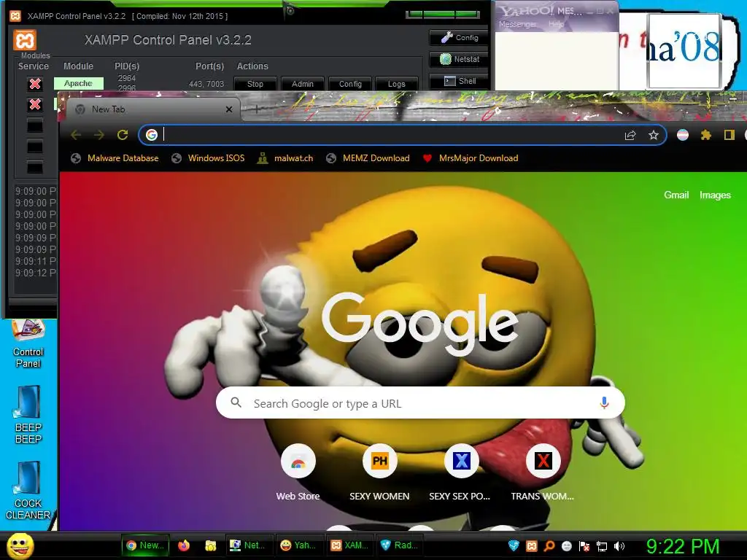Open a new Chrome tab with plus
747x560 pixels.
tap(256, 109)
